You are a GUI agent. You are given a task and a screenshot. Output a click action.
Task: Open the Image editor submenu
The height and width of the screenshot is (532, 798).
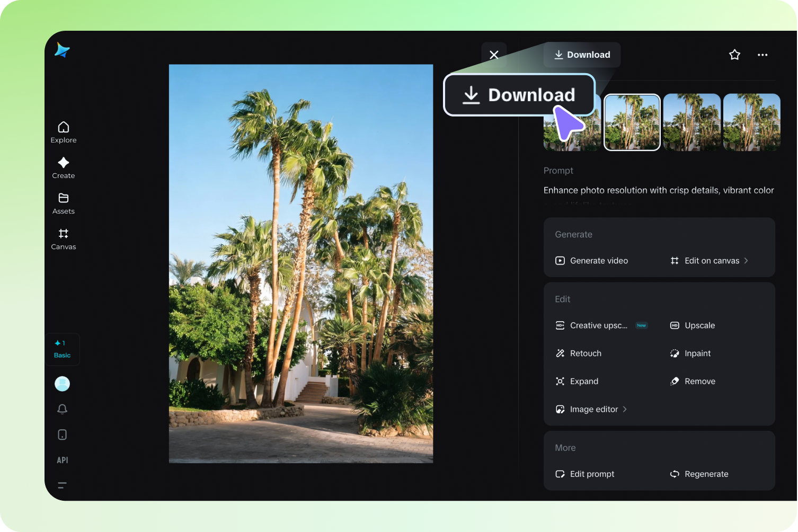tap(591, 409)
